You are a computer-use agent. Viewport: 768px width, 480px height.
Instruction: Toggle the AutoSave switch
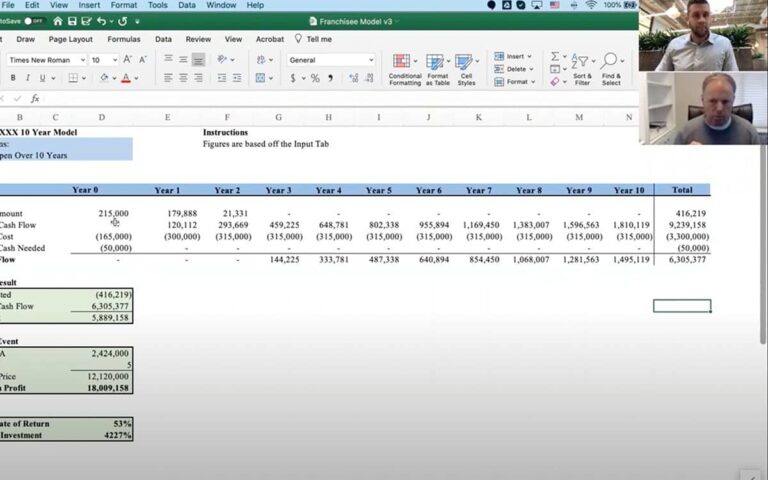[x=33, y=21]
